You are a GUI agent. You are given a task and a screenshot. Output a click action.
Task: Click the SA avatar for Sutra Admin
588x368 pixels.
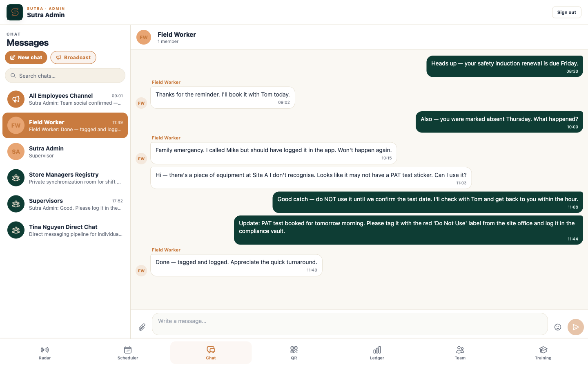pyautogui.click(x=16, y=152)
